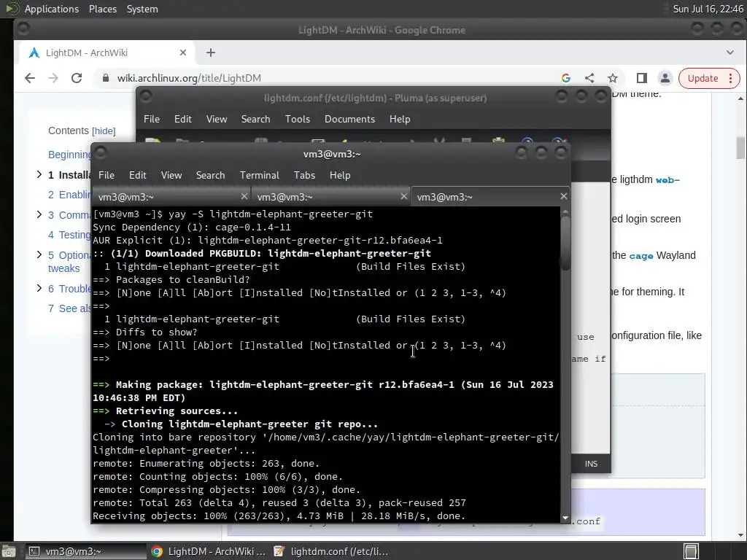This screenshot has height=560, width=747.
Task: Close the first terminal tab
Action: tap(244, 196)
